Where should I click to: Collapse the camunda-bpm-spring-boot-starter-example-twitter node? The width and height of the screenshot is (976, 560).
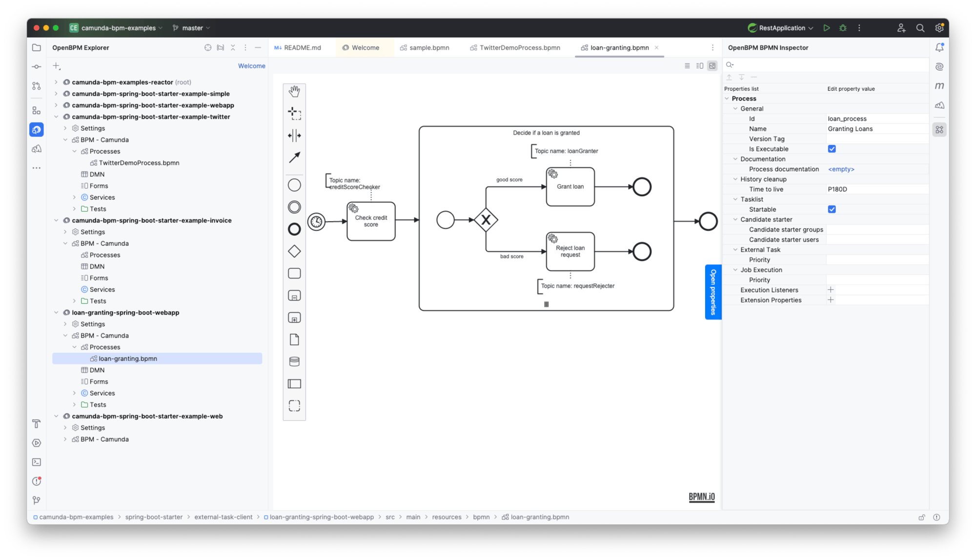coord(56,117)
